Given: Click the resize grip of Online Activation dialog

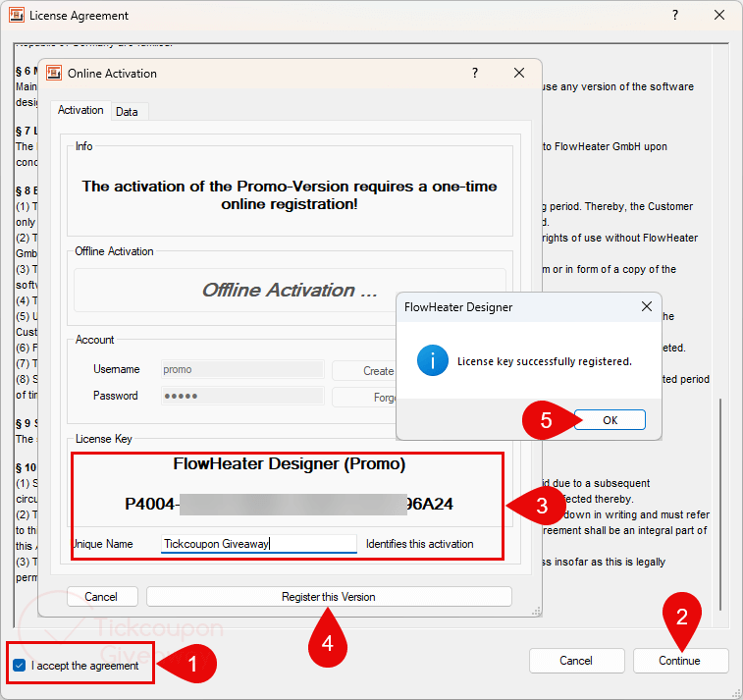Looking at the screenshot, I should click(536, 612).
